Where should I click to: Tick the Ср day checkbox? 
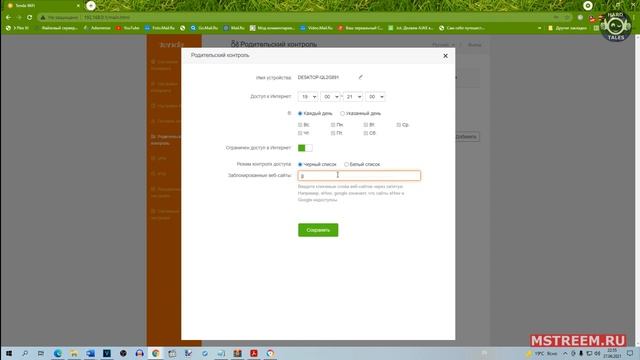pos(399,124)
